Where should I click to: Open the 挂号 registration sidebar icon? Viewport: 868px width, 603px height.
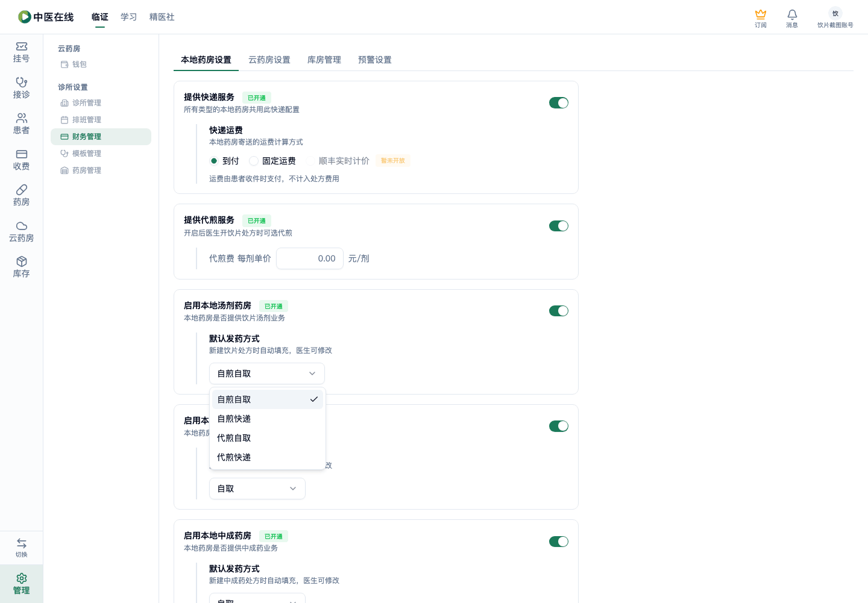click(x=22, y=46)
